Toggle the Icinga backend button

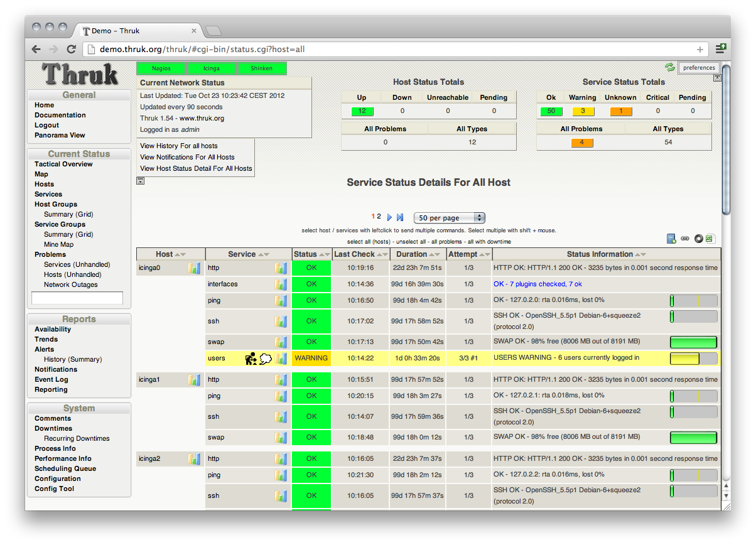point(211,68)
